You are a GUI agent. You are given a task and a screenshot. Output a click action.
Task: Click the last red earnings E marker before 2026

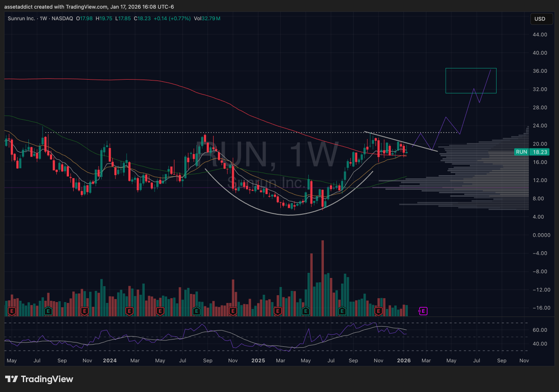(378, 311)
